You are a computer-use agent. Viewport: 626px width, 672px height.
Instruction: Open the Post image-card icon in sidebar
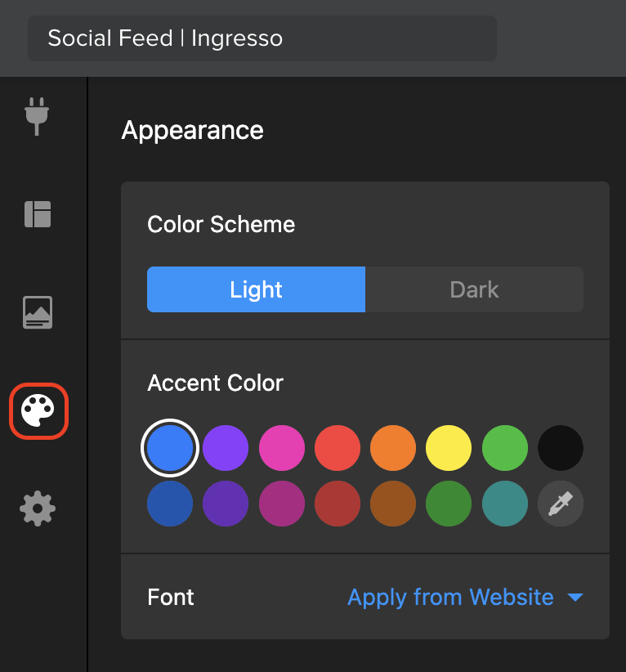coord(38,312)
